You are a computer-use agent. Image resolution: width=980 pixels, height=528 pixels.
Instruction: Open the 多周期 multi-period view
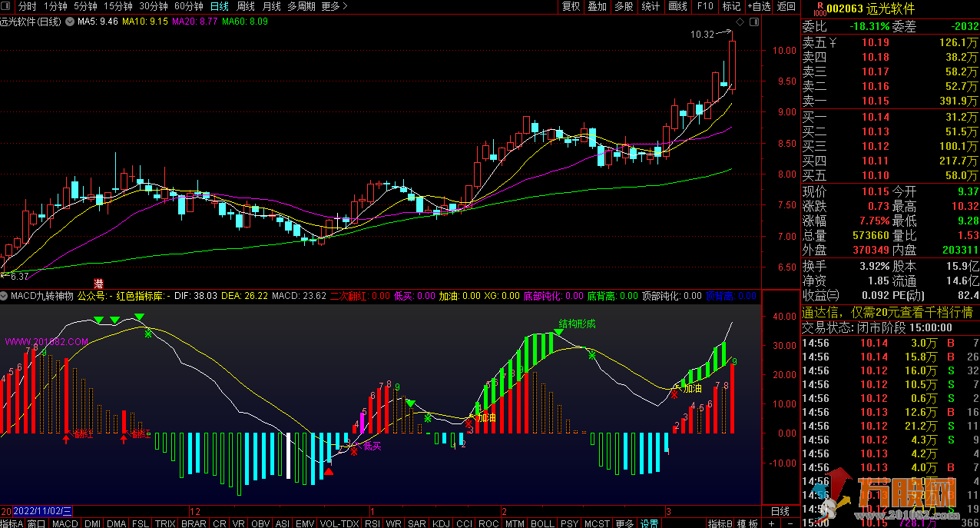click(303, 6)
